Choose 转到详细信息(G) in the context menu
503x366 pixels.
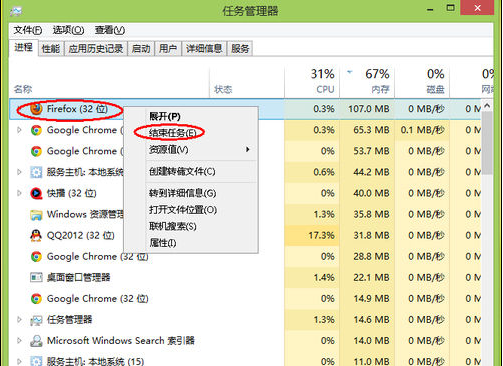pyautogui.click(x=191, y=193)
